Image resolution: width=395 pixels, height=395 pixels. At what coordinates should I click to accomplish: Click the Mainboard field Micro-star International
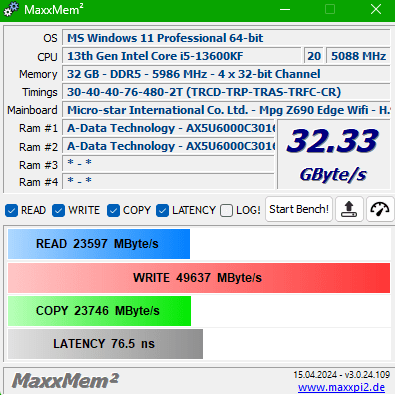226,110
